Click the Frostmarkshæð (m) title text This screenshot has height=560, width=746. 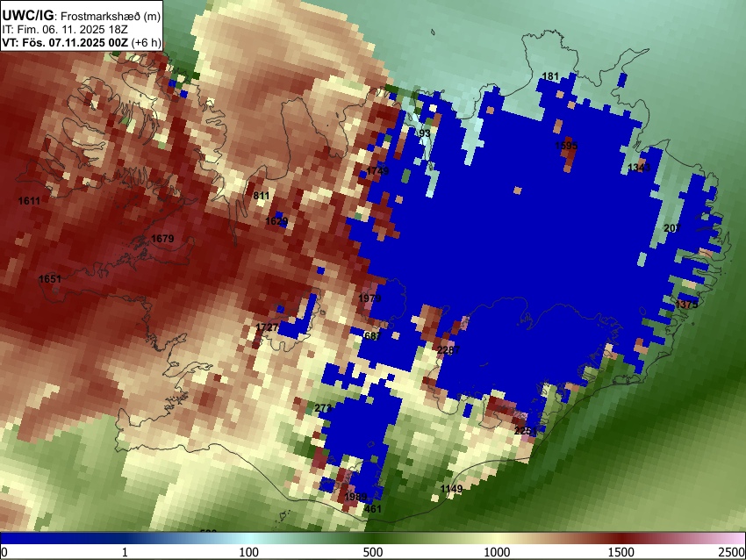tap(111, 16)
